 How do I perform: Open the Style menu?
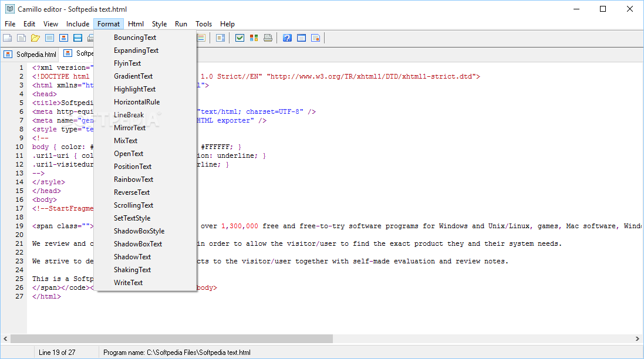click(x=159, y=24)
